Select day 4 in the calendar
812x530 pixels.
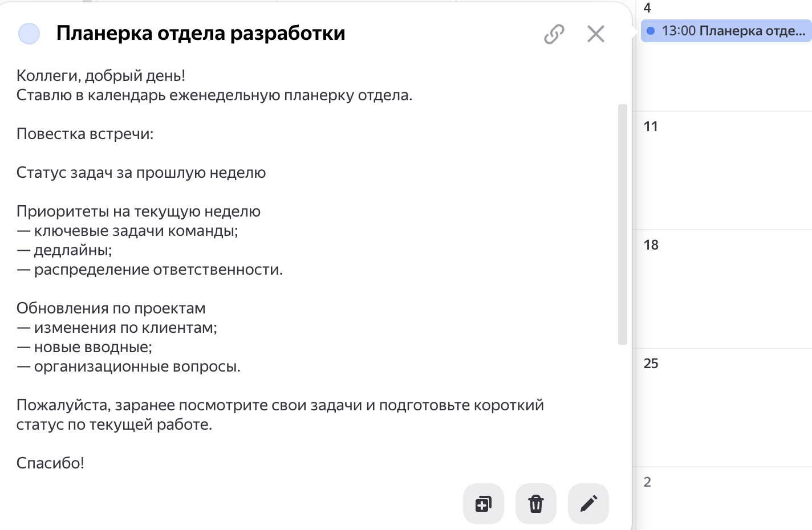647,8
